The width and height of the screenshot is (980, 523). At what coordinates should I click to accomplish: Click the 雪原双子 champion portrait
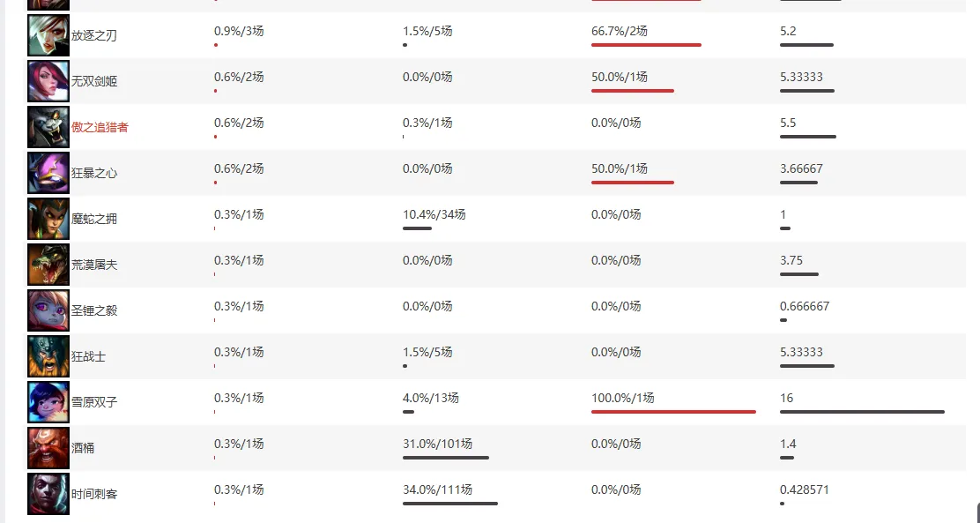[48, 402]
